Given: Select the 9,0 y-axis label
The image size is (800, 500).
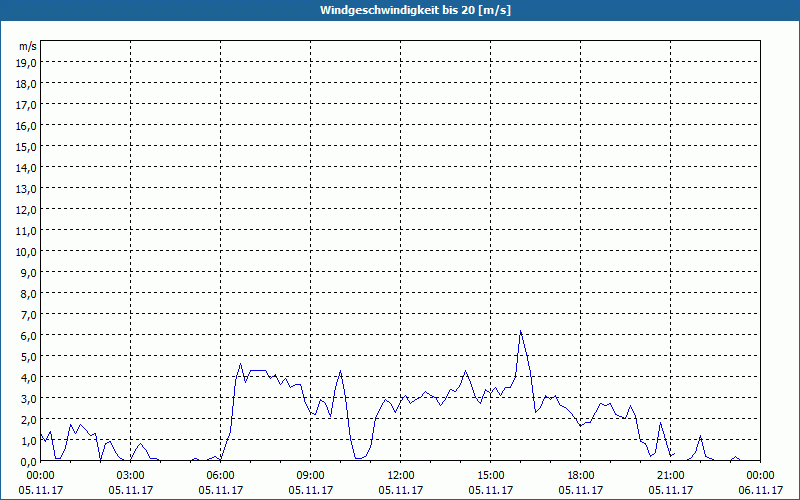Looking at the screenshot, I should [x=29, y=272].
